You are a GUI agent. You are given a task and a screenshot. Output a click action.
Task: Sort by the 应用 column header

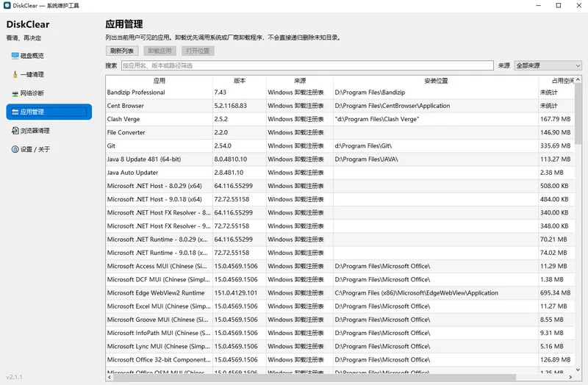[x=159, y=81]
